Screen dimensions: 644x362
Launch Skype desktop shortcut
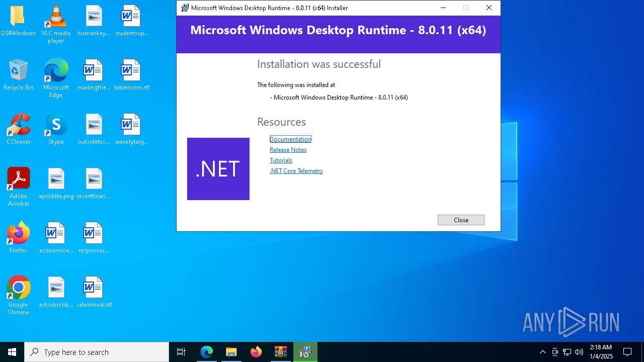coord(56,125)
